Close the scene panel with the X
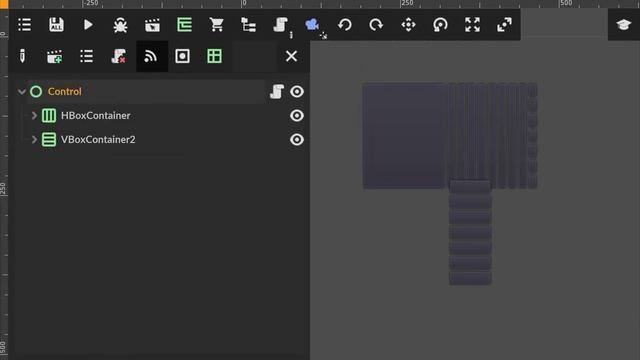640x360 pixels. point(291,56)
